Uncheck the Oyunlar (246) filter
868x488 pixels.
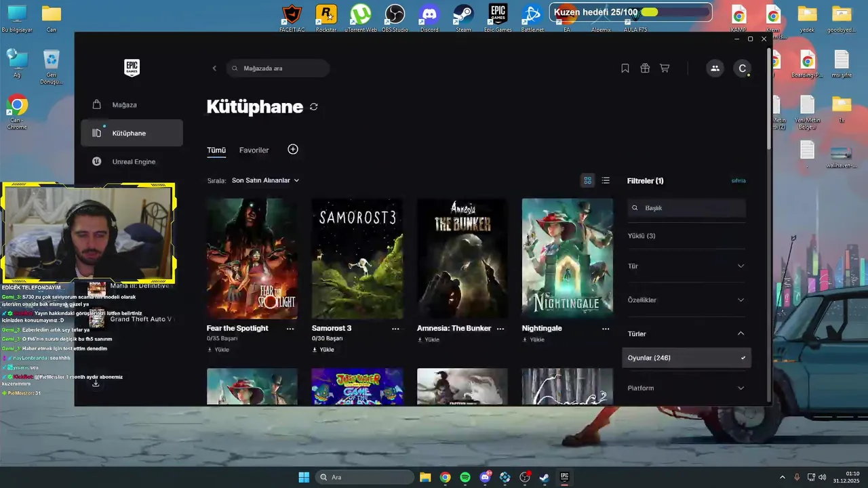[686, 358]
